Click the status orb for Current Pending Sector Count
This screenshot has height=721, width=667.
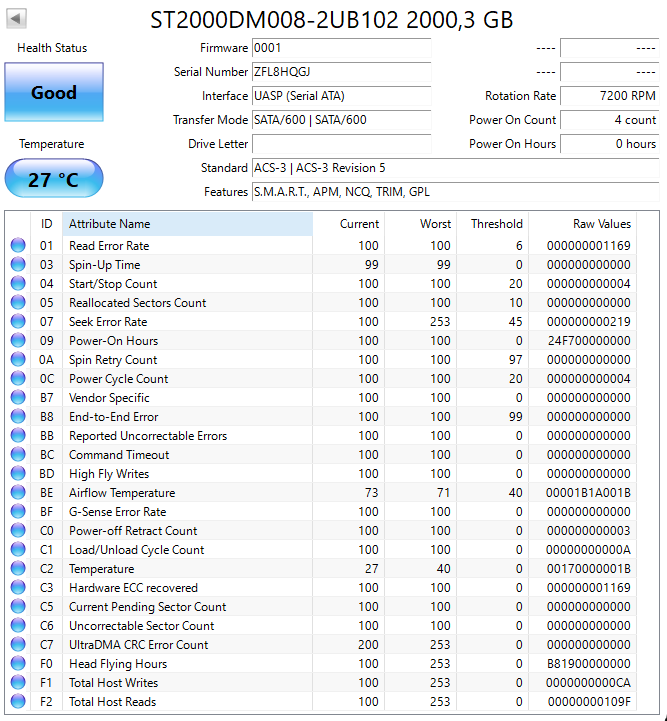pos(18,607)
